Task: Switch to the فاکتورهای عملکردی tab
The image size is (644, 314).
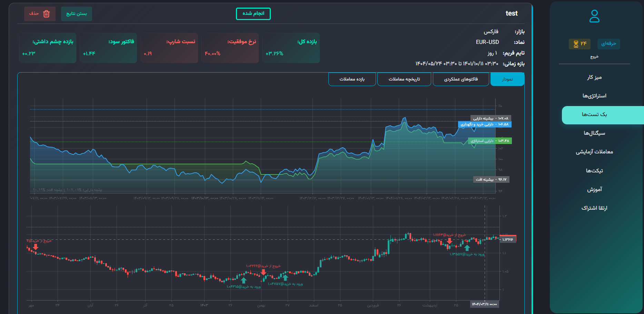Action: (x=461, y=79)
